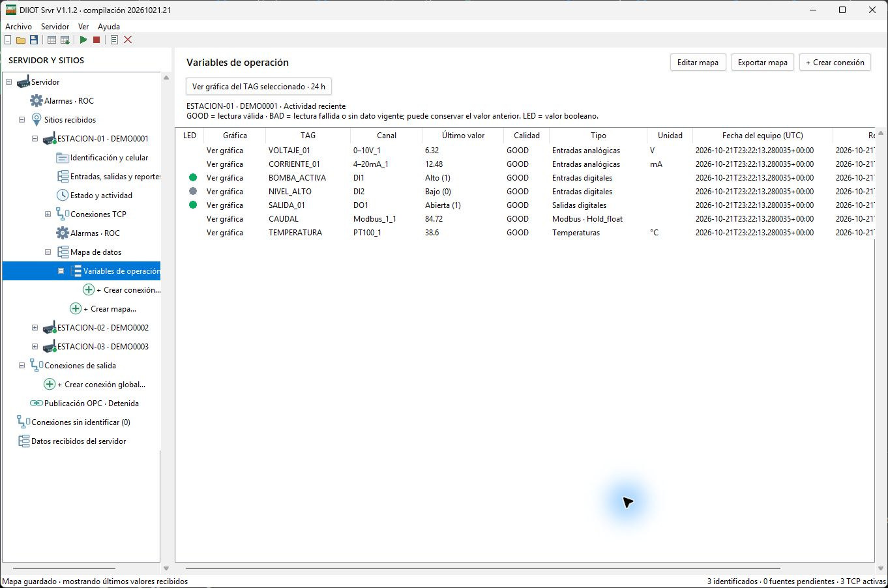The height and width of the screenshot is (588, 888).
Task: Click the + Crear conexión button
Action: pyautogui.click(x=835, y=63)
